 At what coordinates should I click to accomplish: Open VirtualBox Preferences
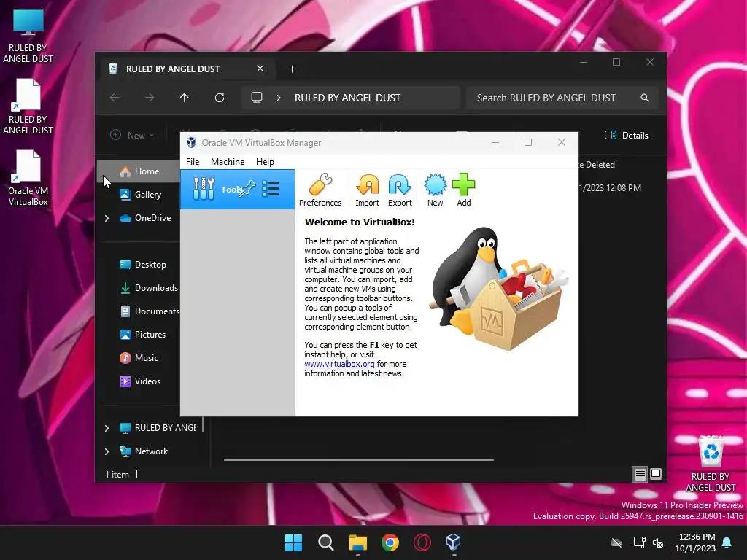(320, 190)
